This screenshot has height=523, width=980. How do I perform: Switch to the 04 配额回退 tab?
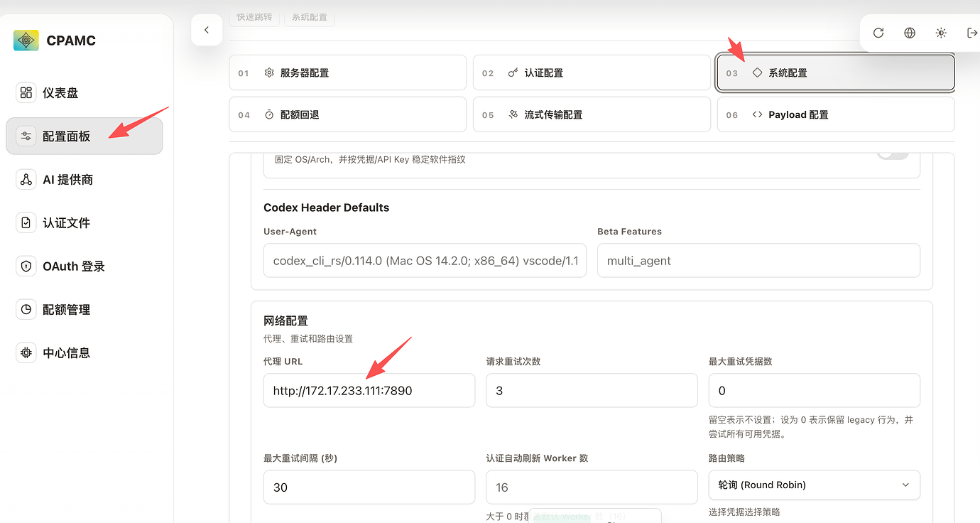347,114
